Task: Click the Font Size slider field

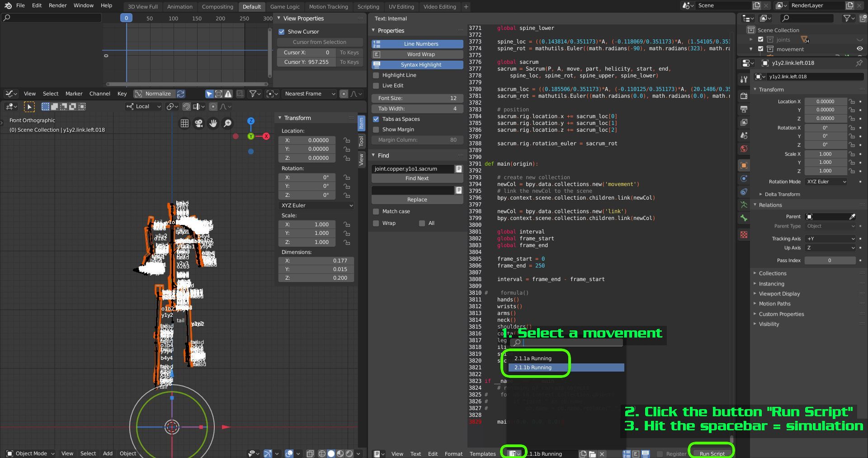Action: (x=417, y=98)
